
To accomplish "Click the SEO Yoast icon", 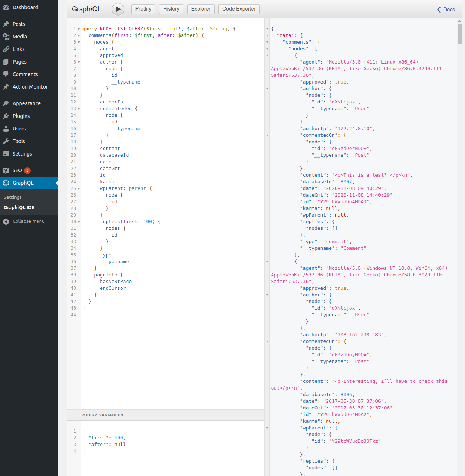I will point(6,170).
